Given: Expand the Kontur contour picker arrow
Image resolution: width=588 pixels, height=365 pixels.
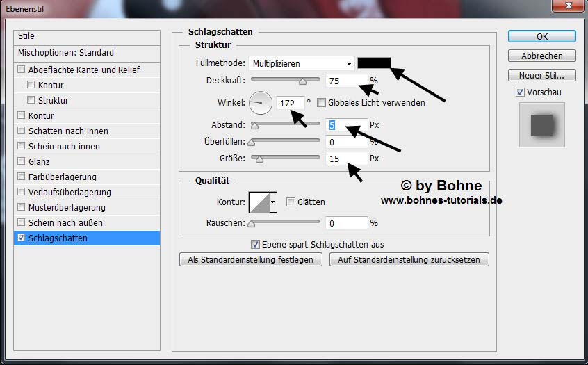Looking at the screenshot, I should (x=273, y=202).
